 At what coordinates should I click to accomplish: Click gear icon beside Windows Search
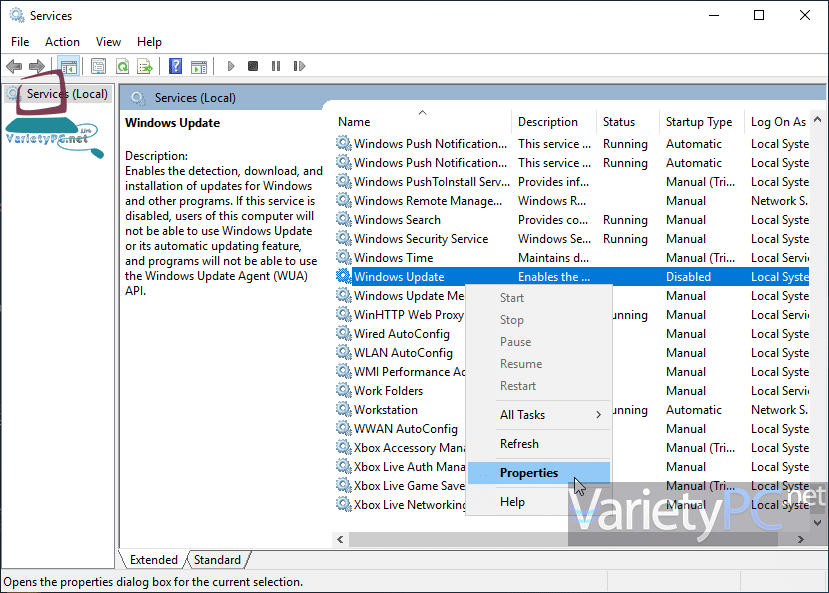pos(344,219)
